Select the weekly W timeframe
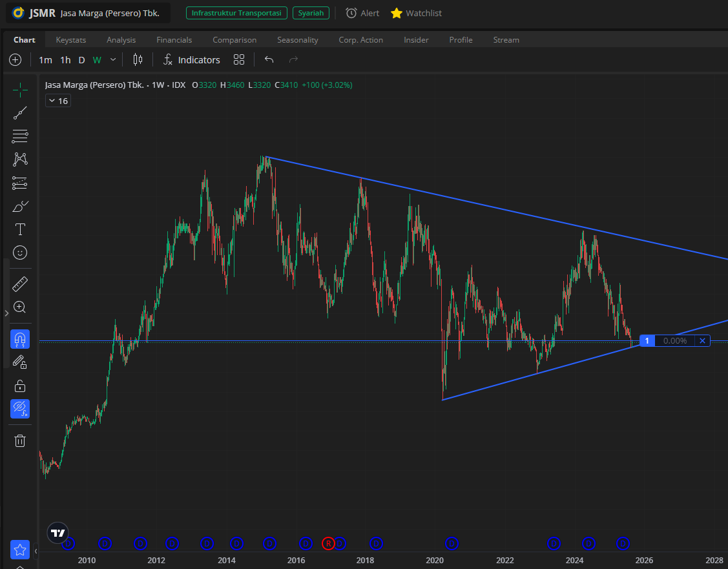This screenshot has height=569, width=728. coord(97,60)
